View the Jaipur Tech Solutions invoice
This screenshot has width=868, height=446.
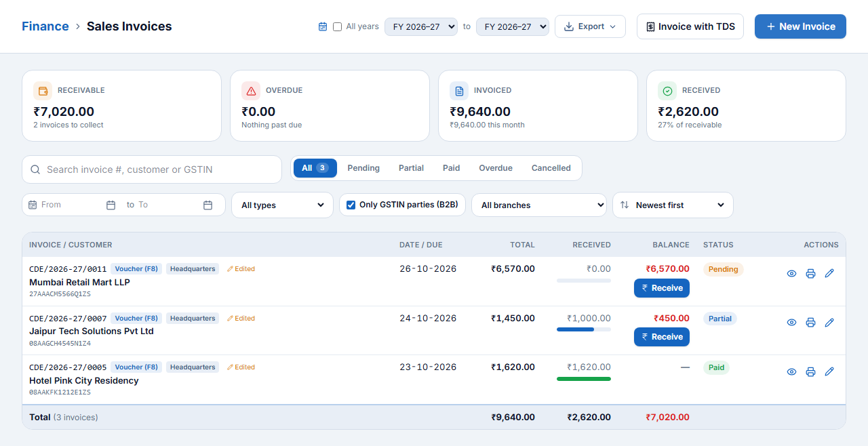791,323
